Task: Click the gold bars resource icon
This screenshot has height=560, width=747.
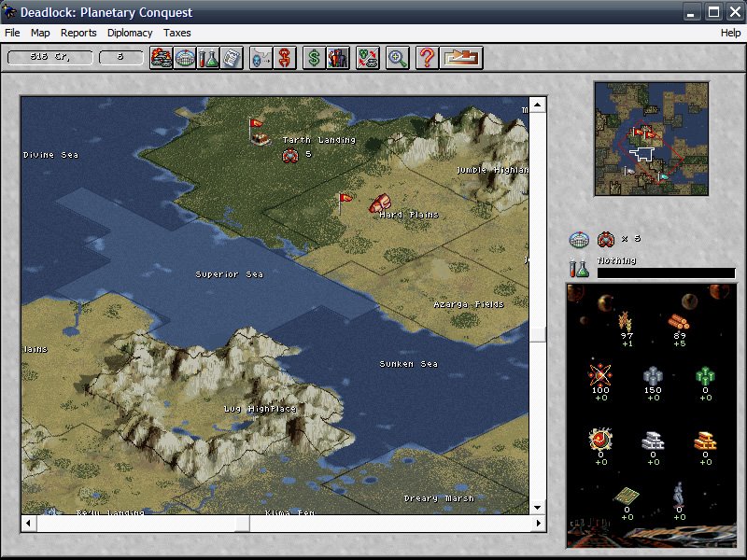Action: click(705, 441)
